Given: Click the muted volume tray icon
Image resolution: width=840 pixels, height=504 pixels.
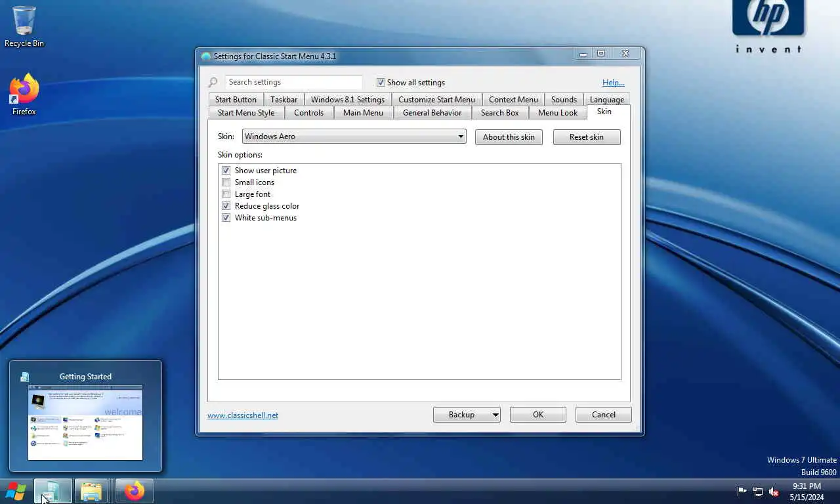Looking at the screenshot, I should coord(774,491).
